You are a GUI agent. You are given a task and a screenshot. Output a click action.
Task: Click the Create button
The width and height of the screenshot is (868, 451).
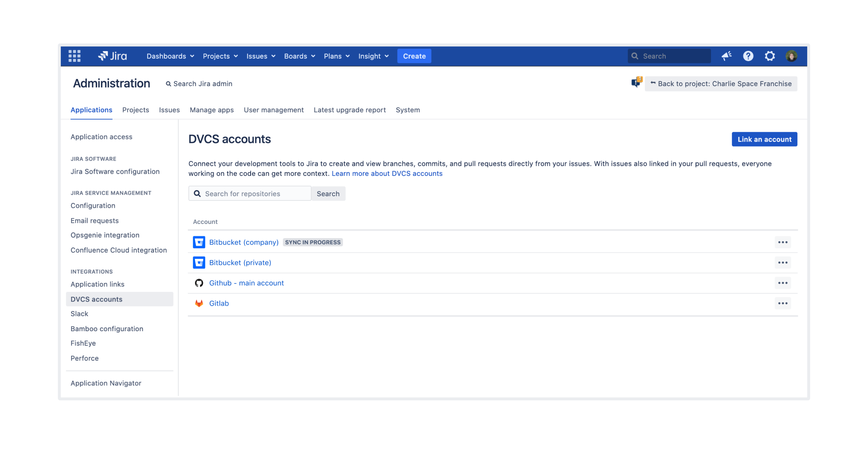click(414, 56)
